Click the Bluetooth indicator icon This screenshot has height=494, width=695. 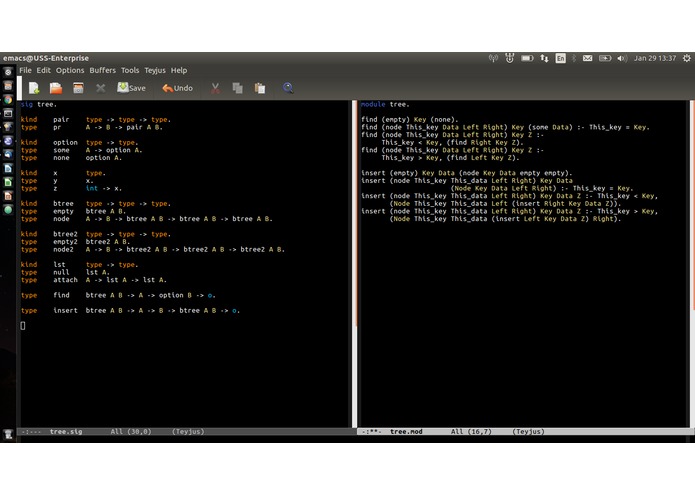(574, 58)
